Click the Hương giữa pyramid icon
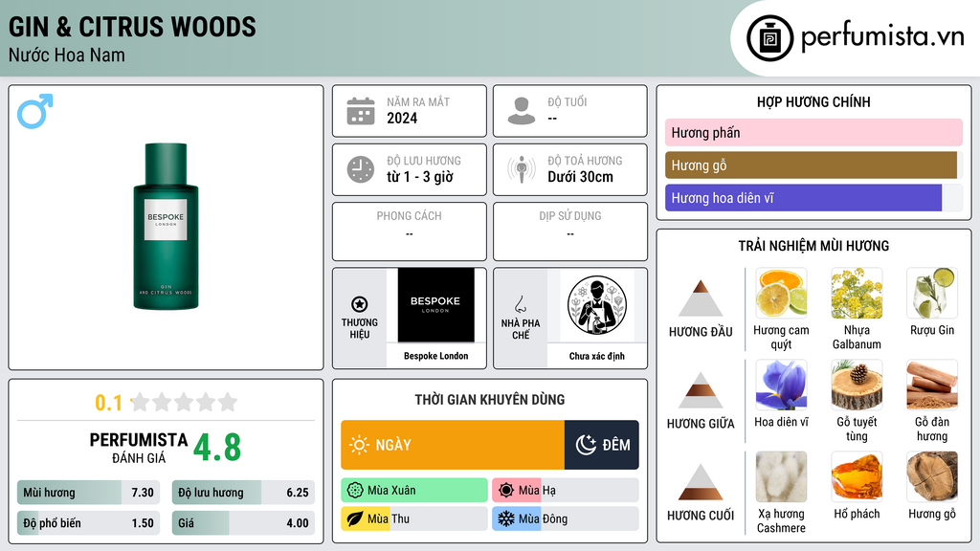This screenshot has height=551, width=980. point(701,390)
